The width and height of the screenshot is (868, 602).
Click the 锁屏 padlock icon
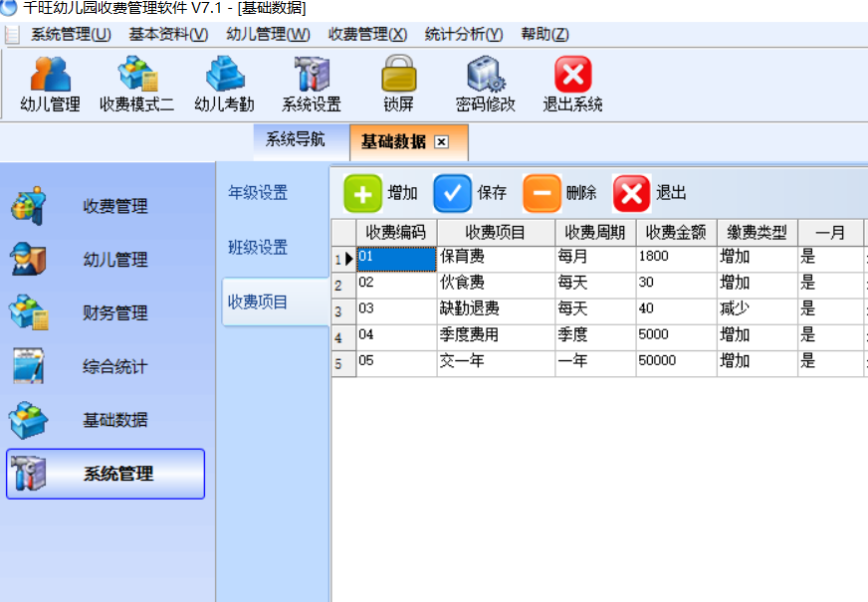pos(398,74)
